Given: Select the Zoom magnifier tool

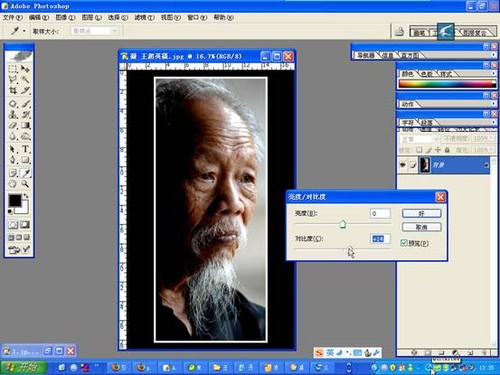Looking at the screenshot, I should 25,184.
